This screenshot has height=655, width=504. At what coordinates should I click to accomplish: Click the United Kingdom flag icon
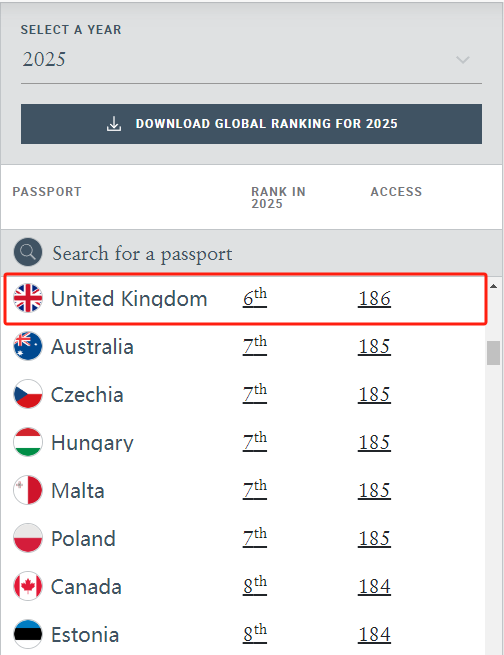pos(28,298)
